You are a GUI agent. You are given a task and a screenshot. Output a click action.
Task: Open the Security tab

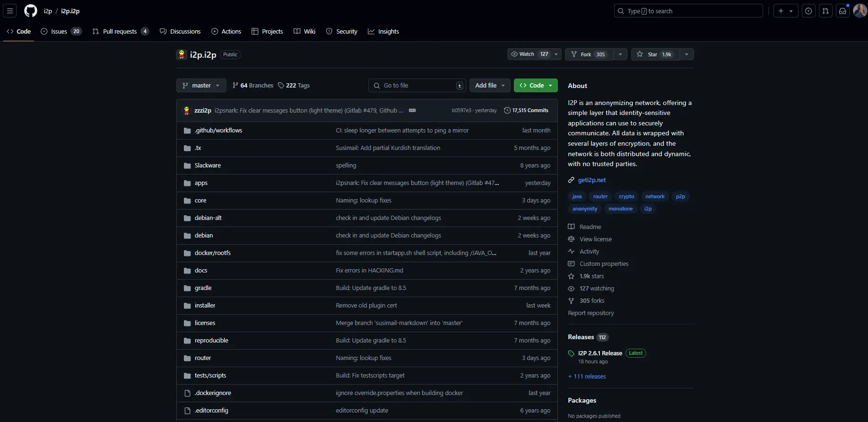point(341,31)
